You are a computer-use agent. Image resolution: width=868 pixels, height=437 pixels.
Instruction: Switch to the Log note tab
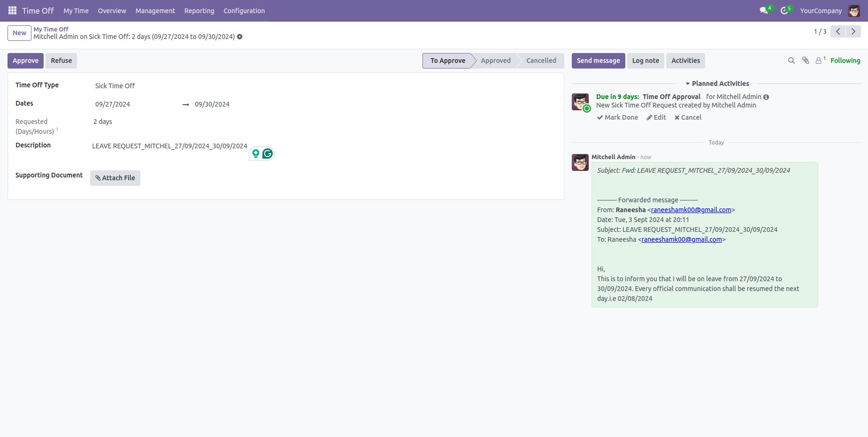(x=645, y=61)
